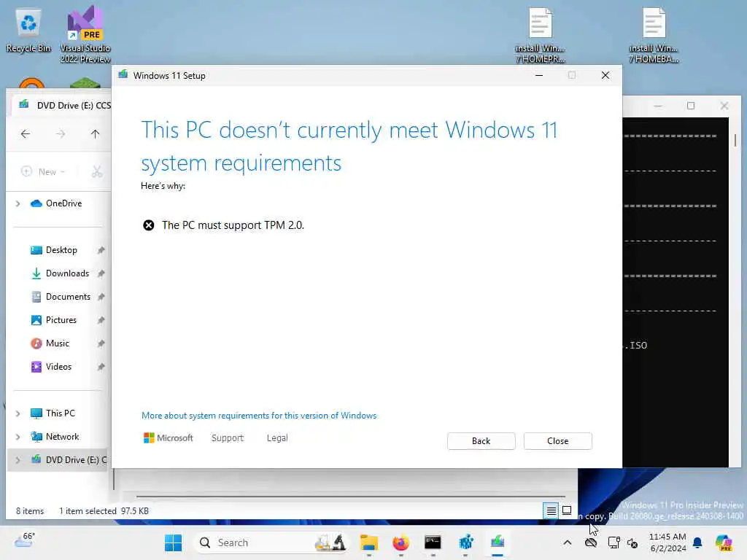Image resolution: width=747 pixels, height=560 pixels.
Task: Open File Explorer from the taskbar
Action: click(x=369, y=542)
